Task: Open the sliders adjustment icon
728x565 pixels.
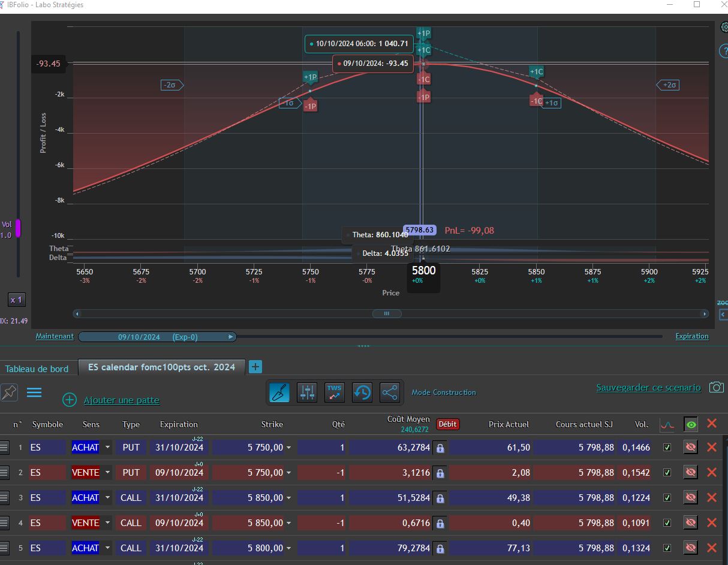Action: [x=307, y=392]
